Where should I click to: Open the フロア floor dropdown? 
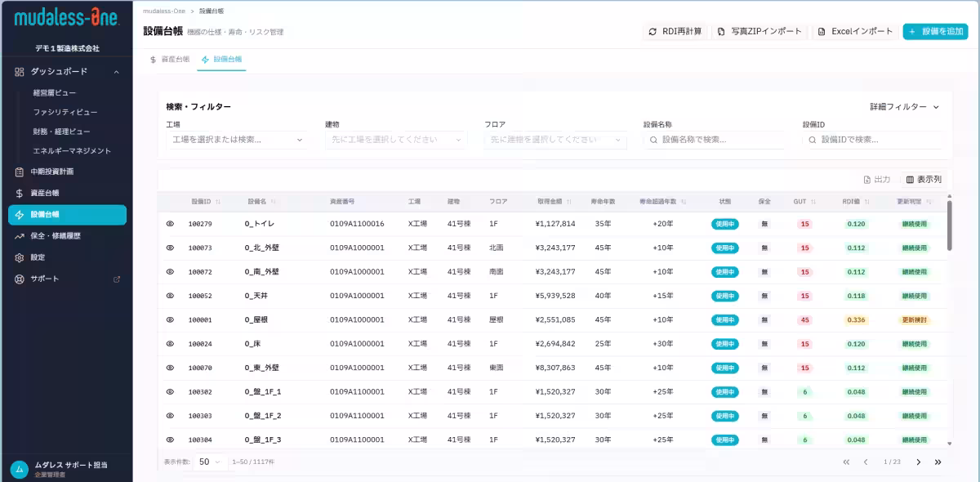[555, 140]
